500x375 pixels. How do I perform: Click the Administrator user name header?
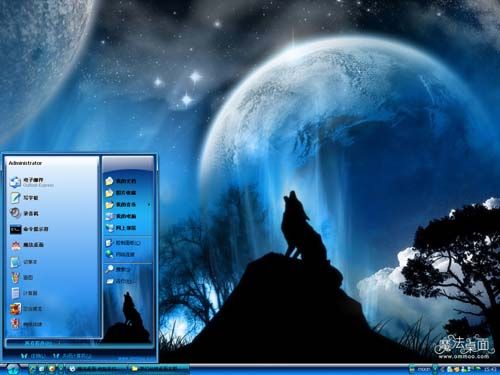point(25,163)
